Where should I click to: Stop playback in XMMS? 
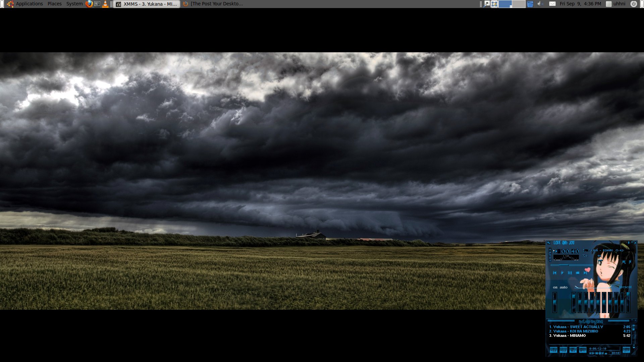click(x=578, y=273)
